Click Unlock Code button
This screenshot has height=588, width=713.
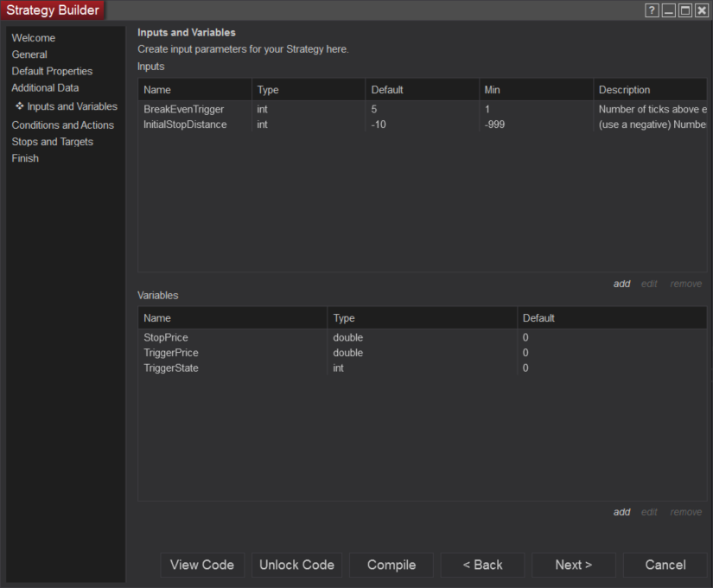(x=296, y=565)
